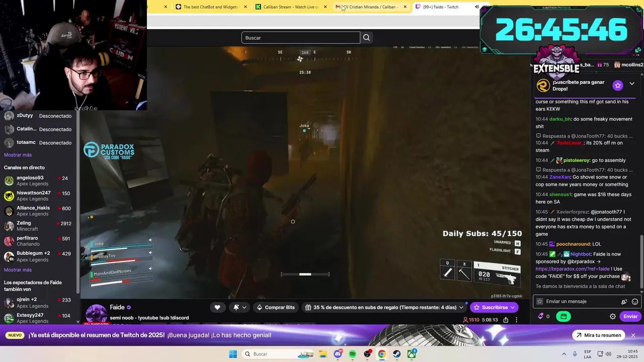Click darku_bh username in chat
The width and height of the screenshot is (644, 362).
[560, 119]
